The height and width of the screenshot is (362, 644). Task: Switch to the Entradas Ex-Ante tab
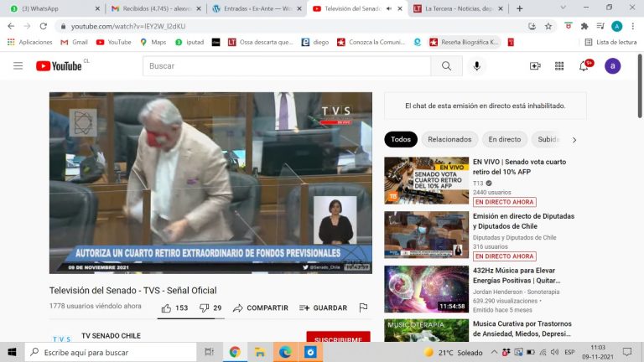click(x=257, y=8)
